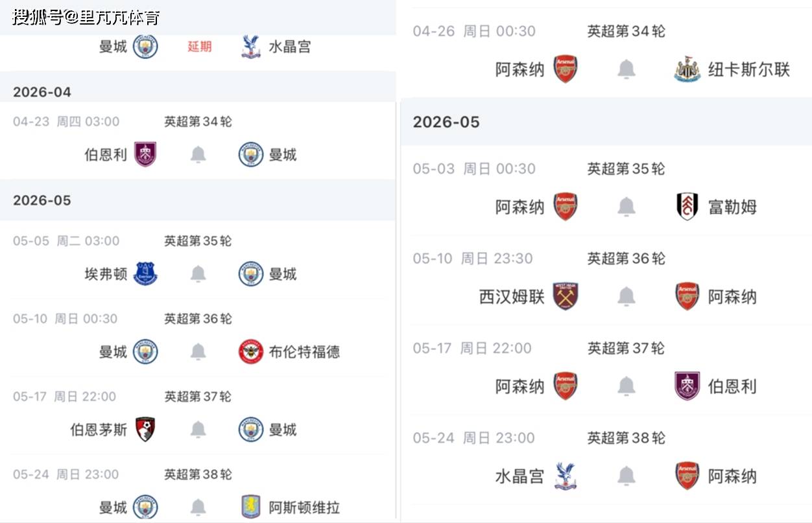The height and width of the screenshot is (523, 812).
Task: Click the Bournemouth club crest
Action: coord(145,430)
